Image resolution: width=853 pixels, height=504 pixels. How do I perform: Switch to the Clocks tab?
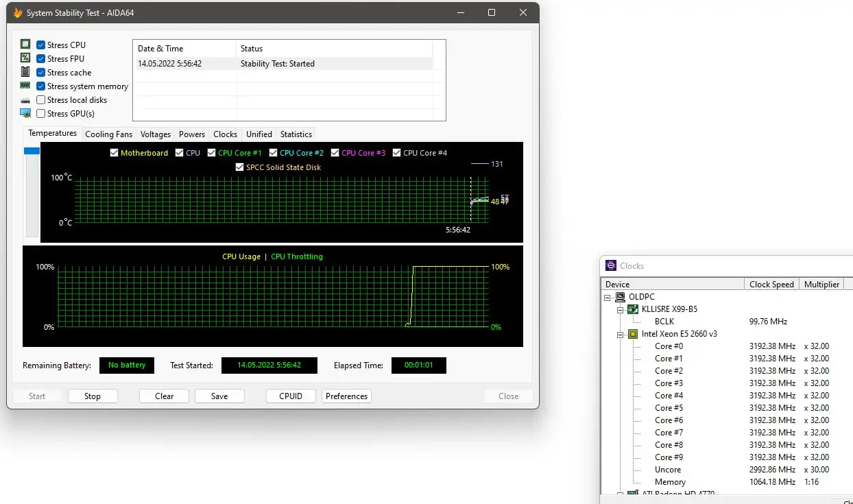225,134
